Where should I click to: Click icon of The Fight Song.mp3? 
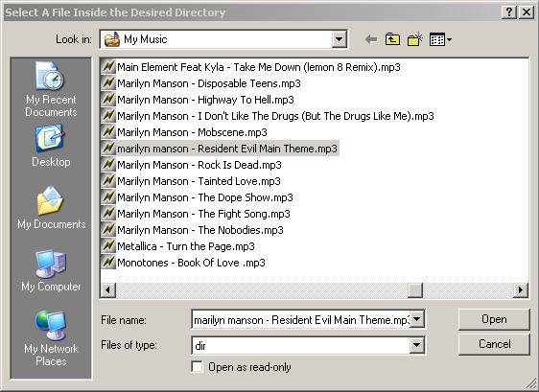(108, 213)
